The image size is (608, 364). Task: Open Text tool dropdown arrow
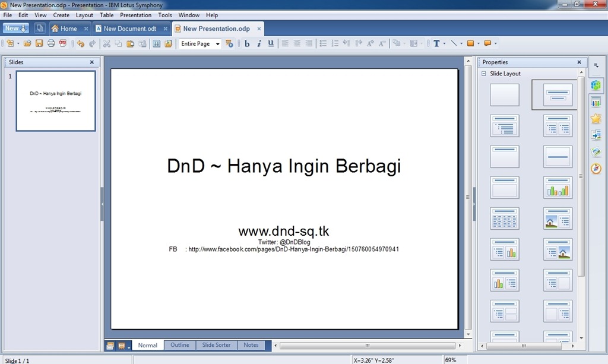(444, 43)
